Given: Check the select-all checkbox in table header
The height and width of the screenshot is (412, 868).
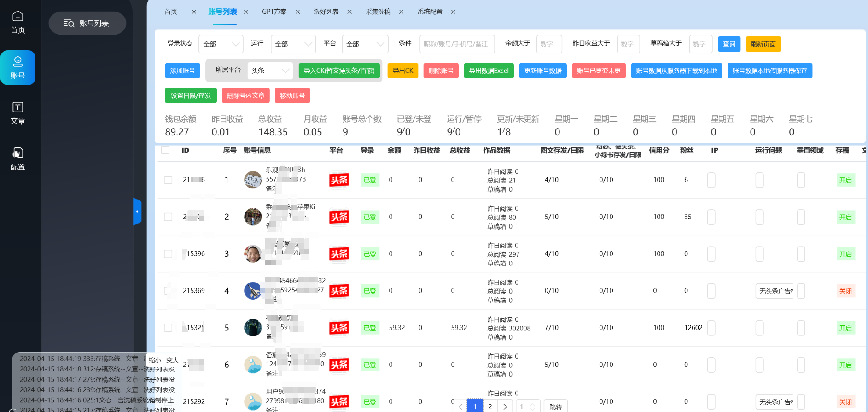Looking at the screenshot, I should click(165, 150).
